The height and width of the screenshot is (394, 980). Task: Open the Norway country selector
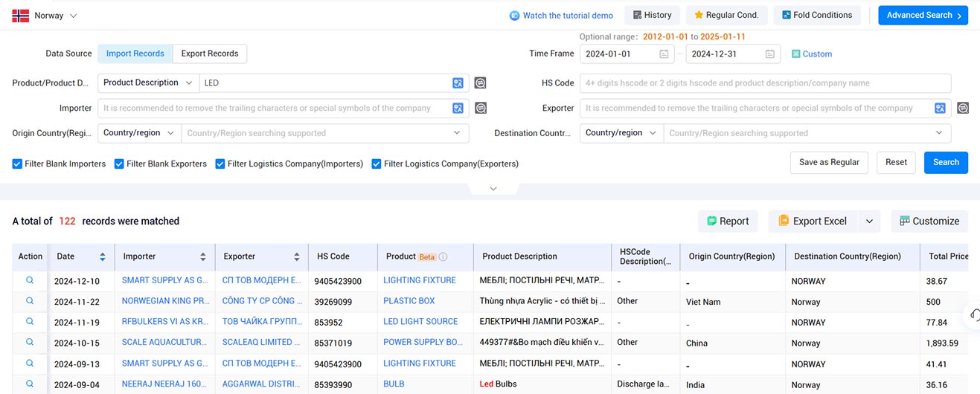click(x=45, y=16)
